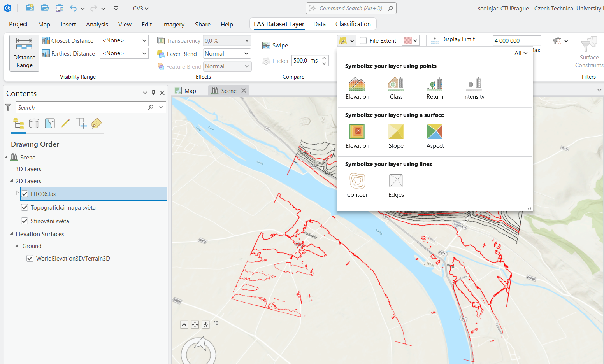Open the Analysis menu tab
The image size is (604, 364).
pos(97,24)
